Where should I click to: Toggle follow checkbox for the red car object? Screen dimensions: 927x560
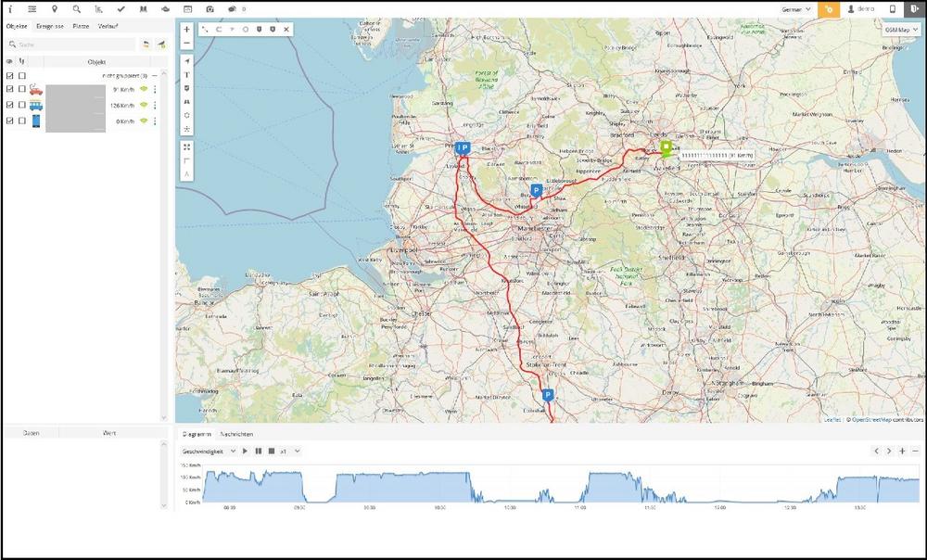pyautogui.click(x=22, y=90)
